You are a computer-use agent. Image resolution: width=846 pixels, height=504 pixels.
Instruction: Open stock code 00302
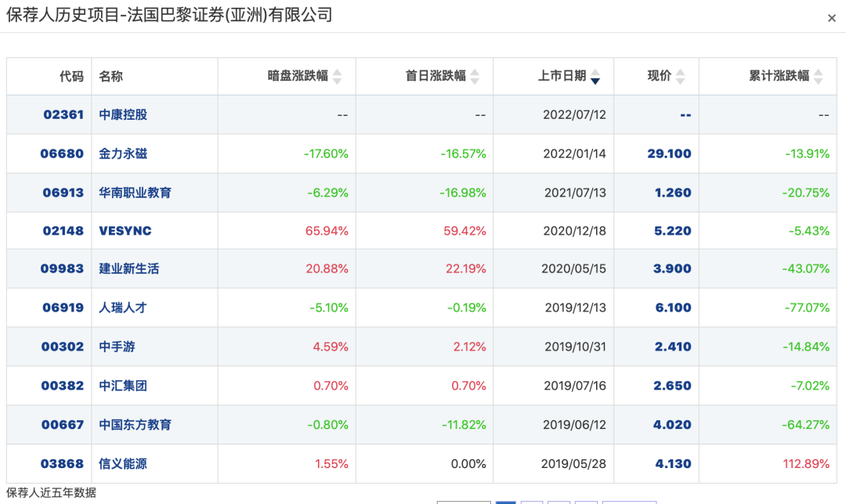coord(63,347)
